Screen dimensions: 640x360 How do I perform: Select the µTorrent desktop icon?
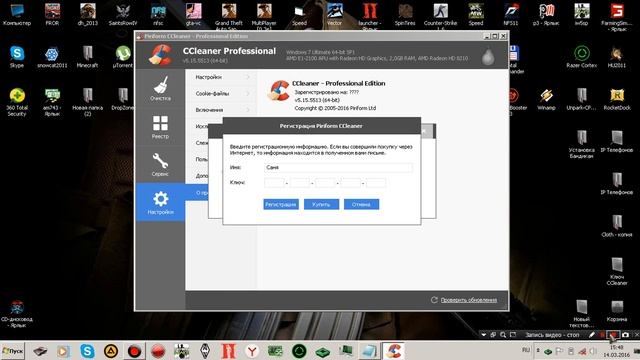pyautogui.click(x=123, y=56)
